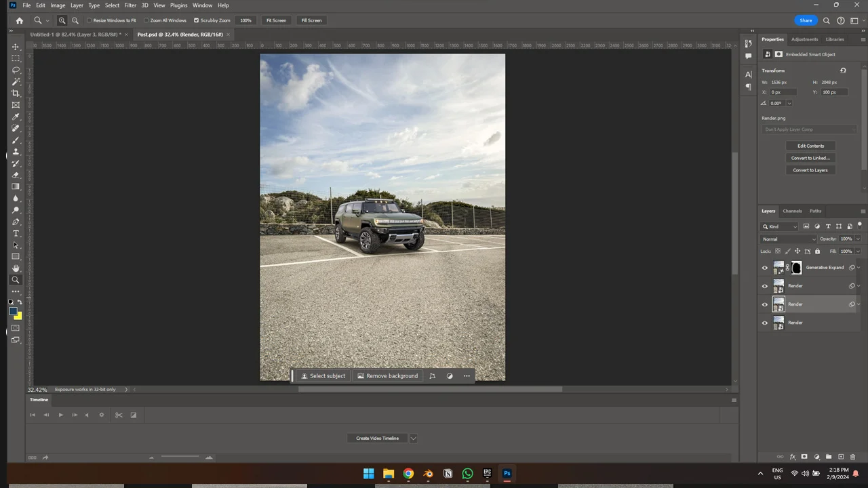This screenshot has height=488, width=868.
Task: Select the Lasso tool
Action: coord(16,70)
